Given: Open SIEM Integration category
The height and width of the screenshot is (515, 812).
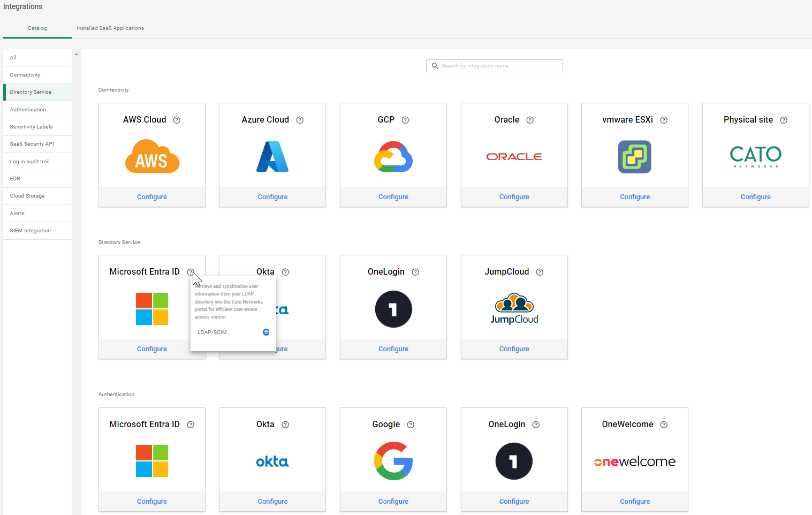Looking at the screenshot, I should [31, 231].
